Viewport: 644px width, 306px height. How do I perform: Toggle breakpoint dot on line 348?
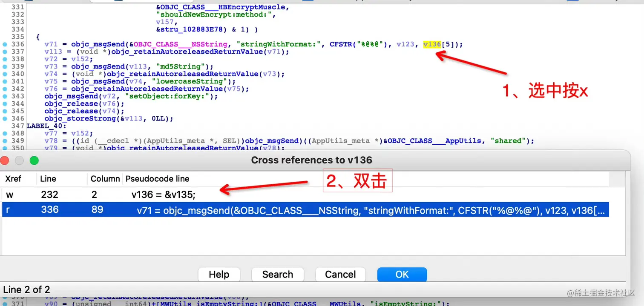(x=5, y=133)
